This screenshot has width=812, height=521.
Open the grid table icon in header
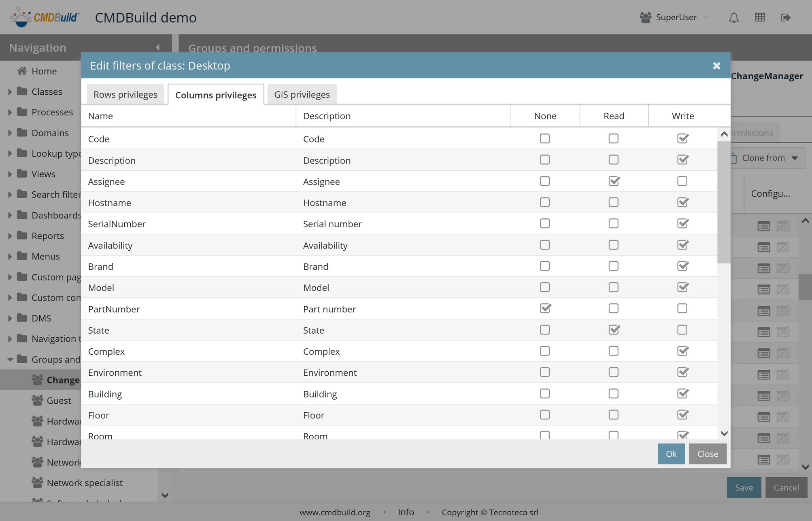tap(760, 18)
